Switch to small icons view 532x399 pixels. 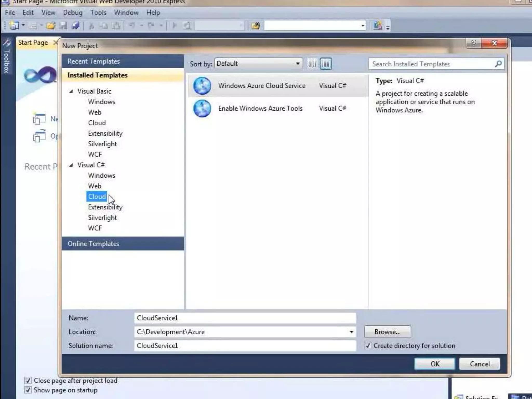pyautogui.click(x=312, y=64)
